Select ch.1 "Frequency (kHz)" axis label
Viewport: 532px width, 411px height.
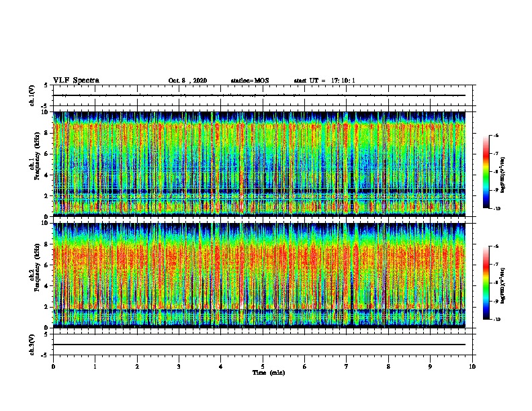point(38,156)
